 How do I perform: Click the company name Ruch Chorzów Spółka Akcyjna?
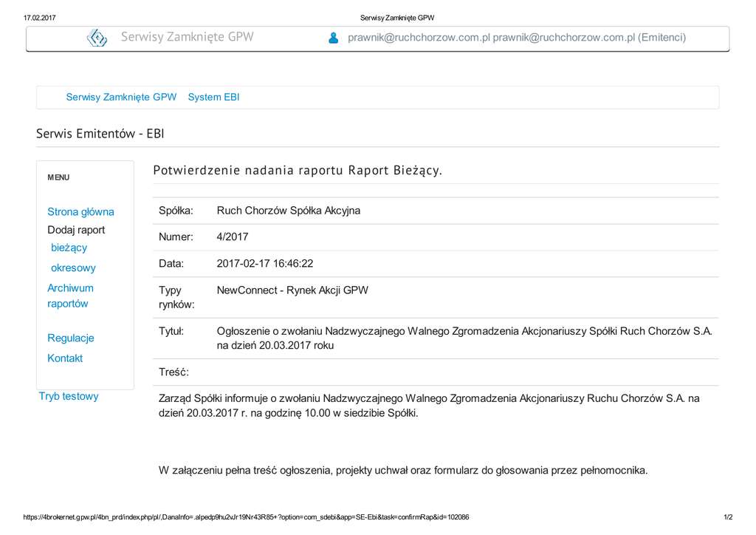tap(288, 211)
